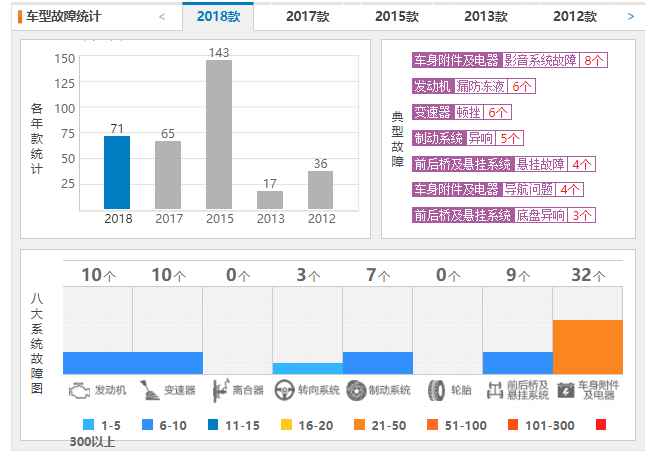Screen dimensions: 645x458
Task: Click the brake disc (制动系统) icon
Action: pyautogui.click(x=356, y=390)
